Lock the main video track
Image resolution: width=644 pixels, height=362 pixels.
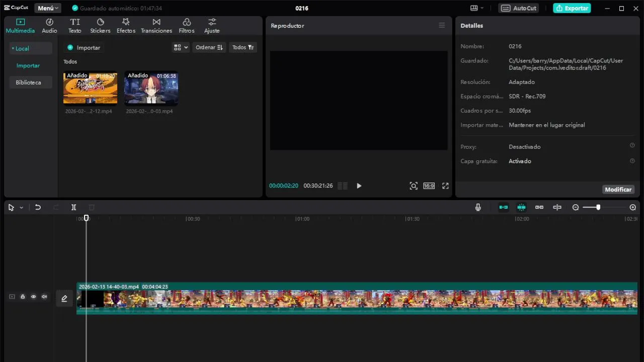point(23,297)
